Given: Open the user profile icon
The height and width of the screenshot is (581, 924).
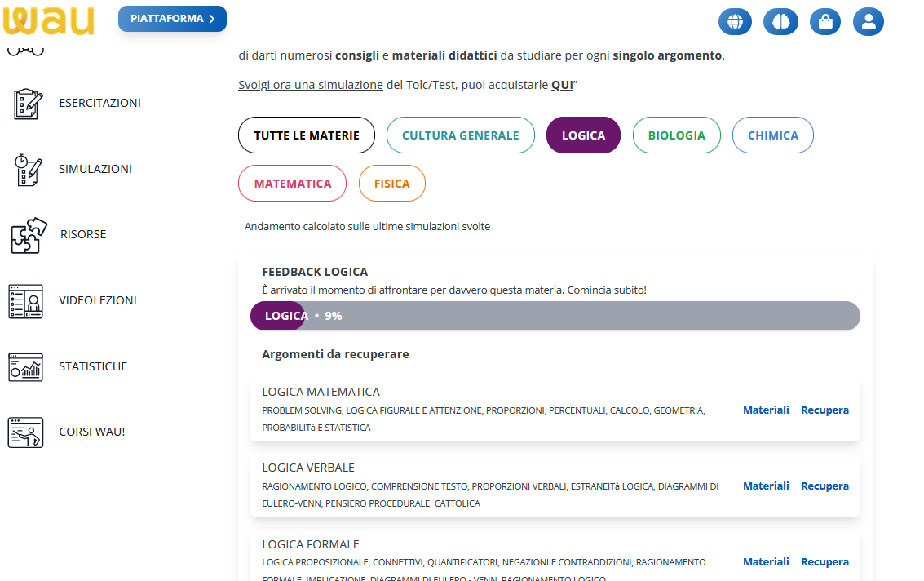Looking at the screenshot, I should pyautogui.click(x=869, y=22).
